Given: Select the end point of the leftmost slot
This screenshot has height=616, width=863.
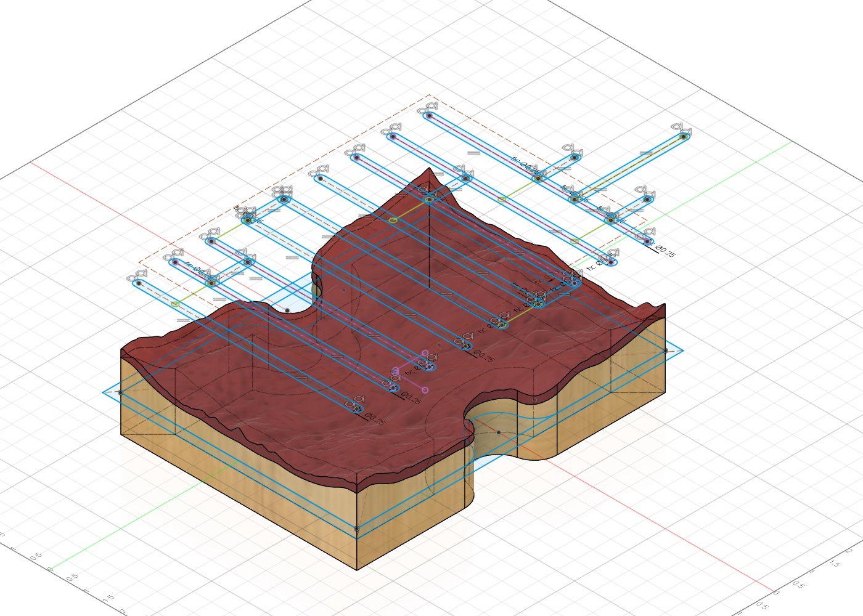Looking at the screenshot, I should coord(139,283).
